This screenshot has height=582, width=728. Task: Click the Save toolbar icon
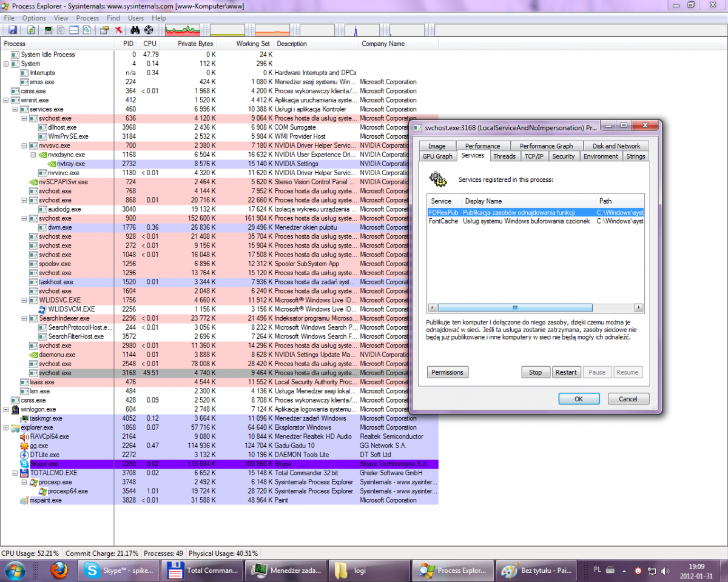coord(13,30)
